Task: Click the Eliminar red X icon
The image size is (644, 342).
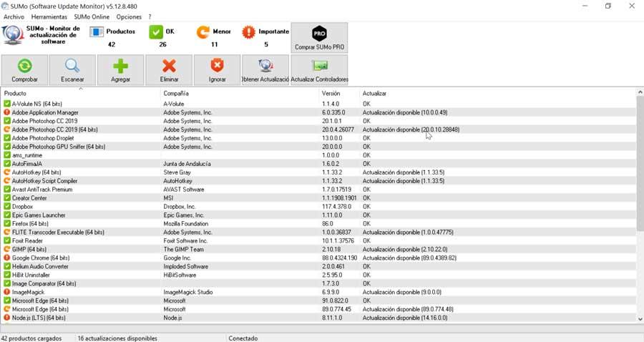Action: click(x=169, y=69)
